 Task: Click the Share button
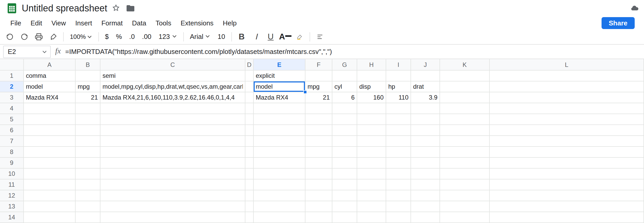(x=618, y=23)
